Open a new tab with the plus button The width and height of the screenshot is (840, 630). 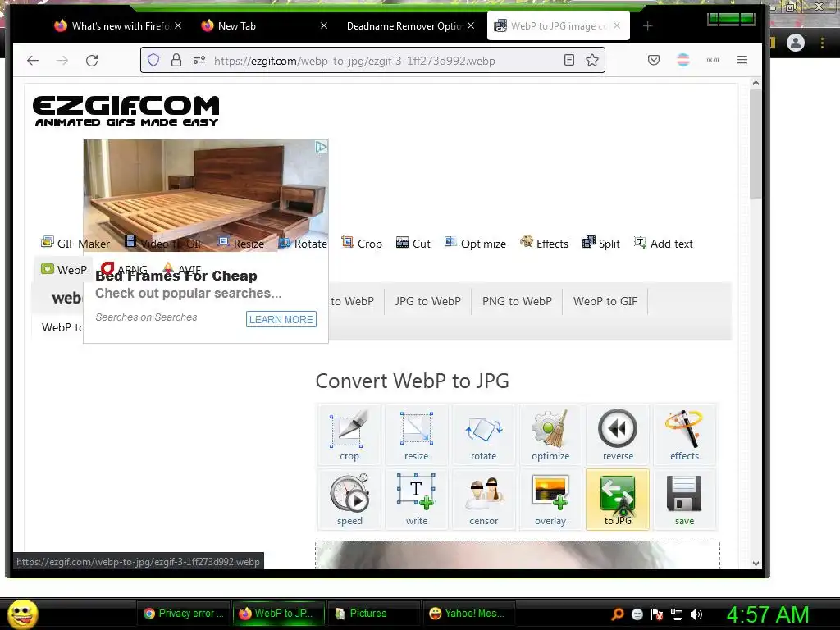(x=647, y=25)
